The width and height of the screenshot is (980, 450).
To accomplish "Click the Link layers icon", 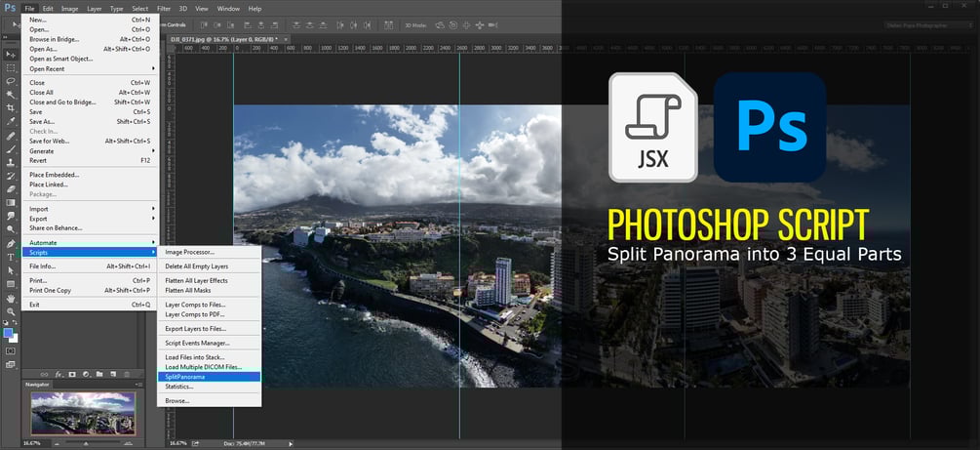I will click(x=45, y=374).
